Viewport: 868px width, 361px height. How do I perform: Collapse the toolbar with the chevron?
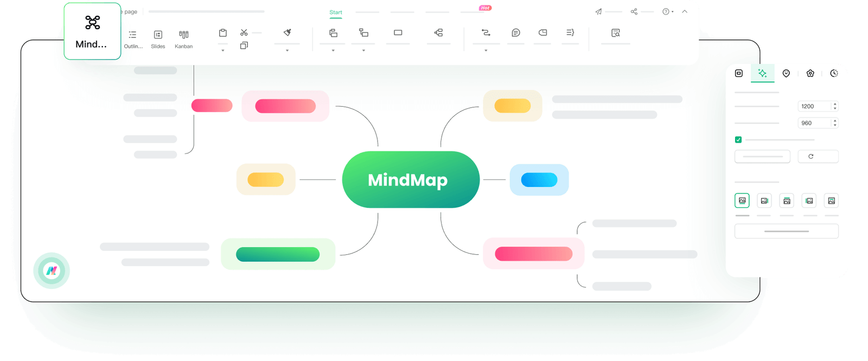[685, 11]
